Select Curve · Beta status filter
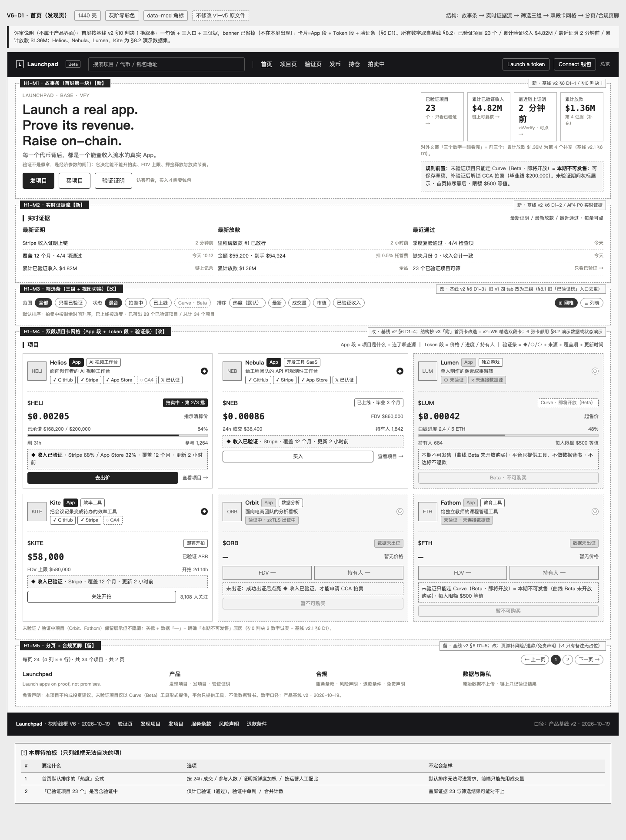This screenshot has width=626, height=840. click(193, 303)
